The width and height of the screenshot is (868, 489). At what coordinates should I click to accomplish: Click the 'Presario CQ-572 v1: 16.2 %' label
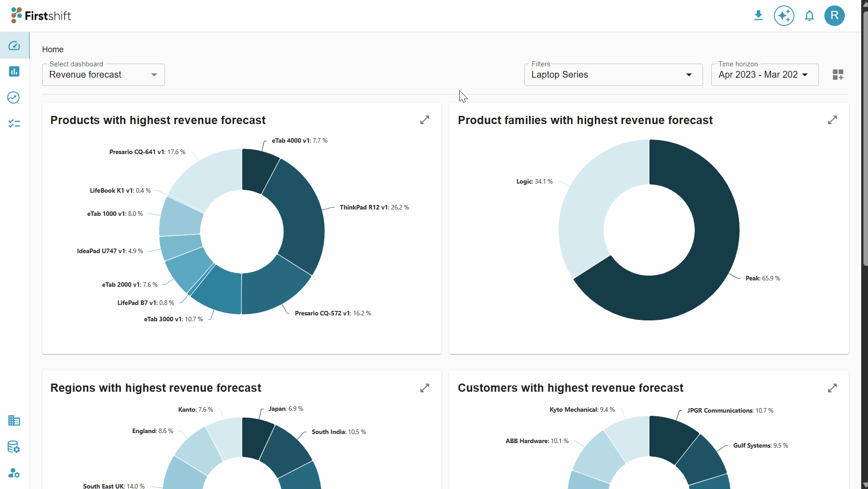(333, 313)
